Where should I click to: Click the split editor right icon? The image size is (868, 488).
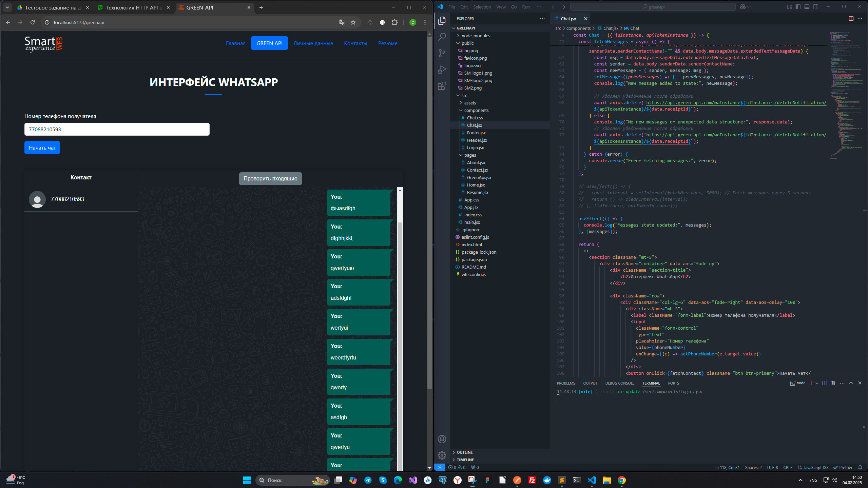tap(851, 19)
